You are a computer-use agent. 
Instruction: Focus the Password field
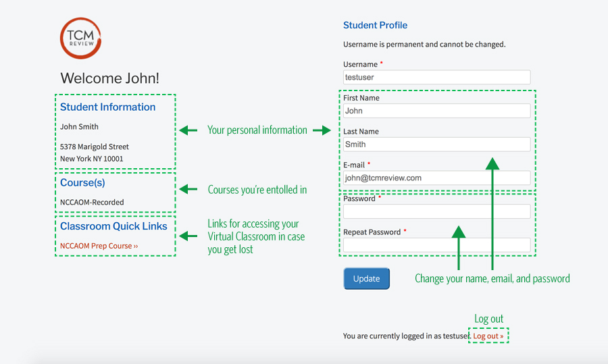tap(436, 211)
